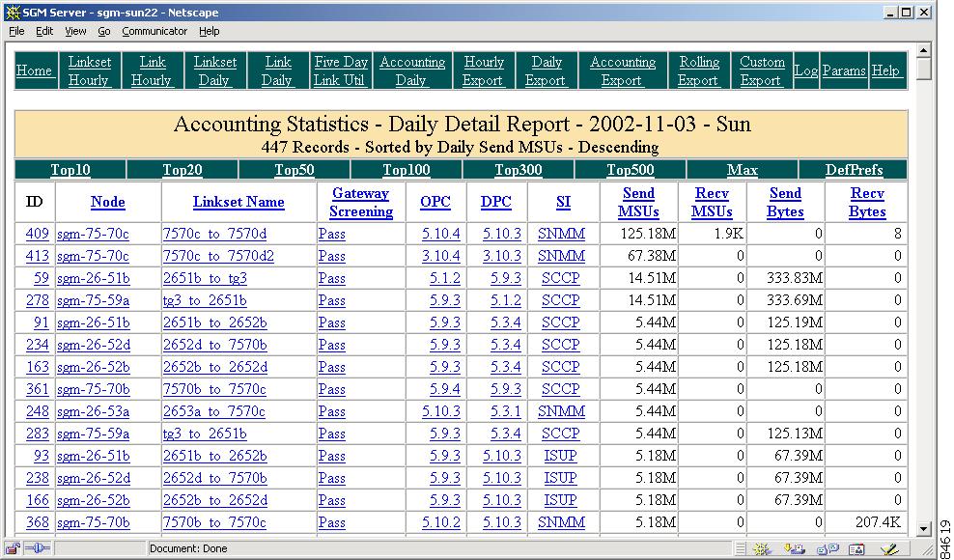Click the security padlock icon in status bar
Viewport: 954px width, 560px height.
click(x=13, y=548)
